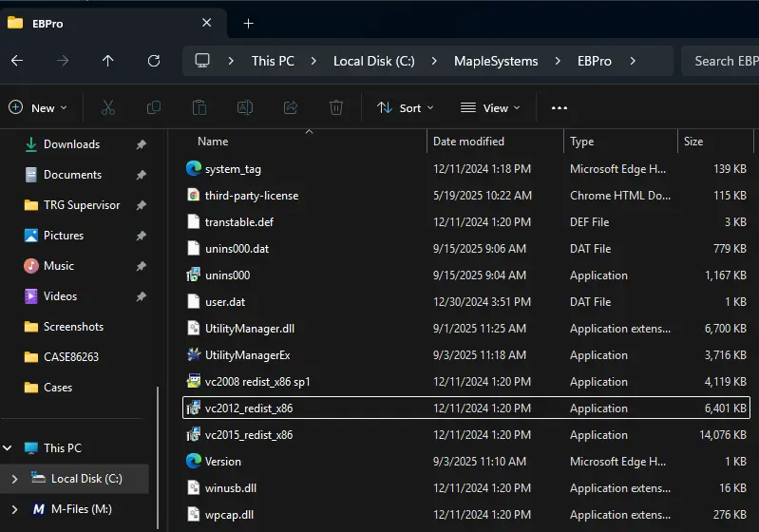Click the Share icon in toolbar

click(291, 107)
